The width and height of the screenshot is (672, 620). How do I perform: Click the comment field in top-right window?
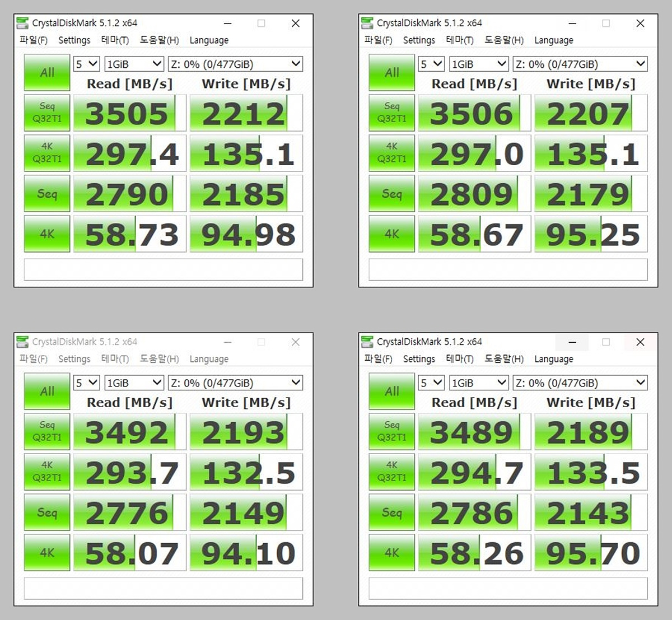[x=508, y=269]
